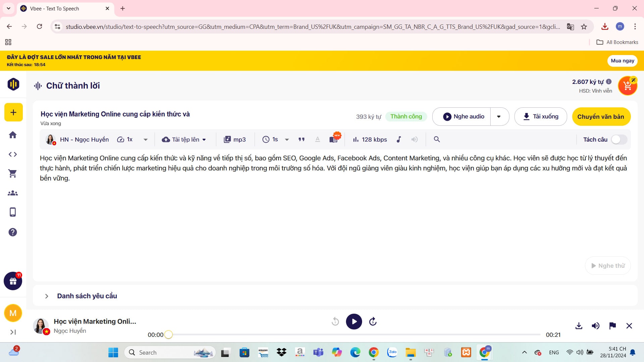Open the mobile phone sidebar icon
This screenshot has width=644, height=362.
pos(13,212)
